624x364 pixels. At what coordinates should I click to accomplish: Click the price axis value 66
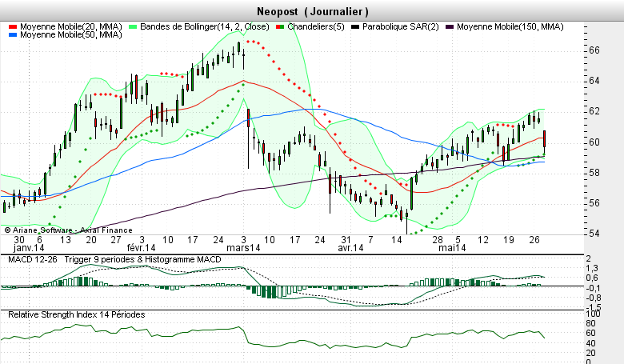click(594, 50)
